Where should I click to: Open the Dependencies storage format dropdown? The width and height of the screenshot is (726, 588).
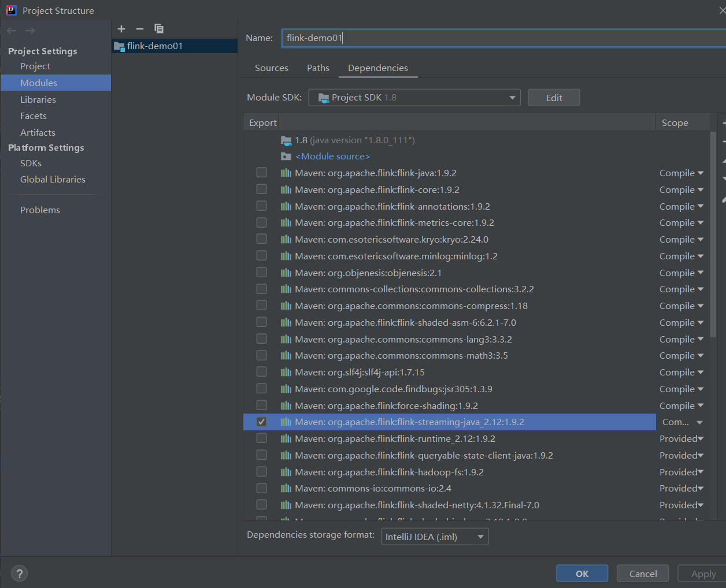coord(480,536)
